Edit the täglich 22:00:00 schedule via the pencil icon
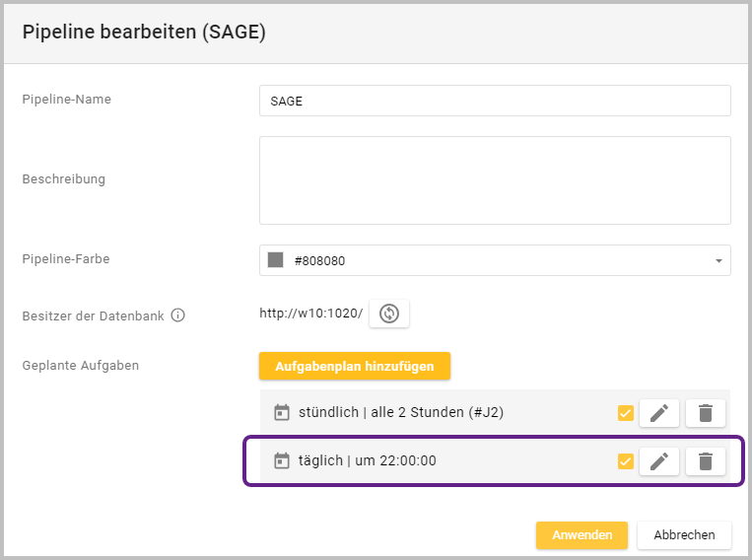This screenshot has width=752, height=560. click(x=659, y=461)
